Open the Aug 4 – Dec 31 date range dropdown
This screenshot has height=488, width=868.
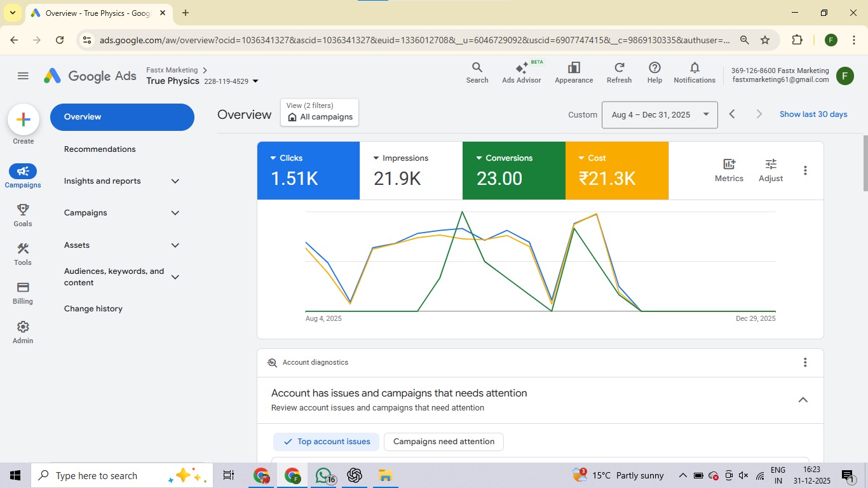(659, 114)
